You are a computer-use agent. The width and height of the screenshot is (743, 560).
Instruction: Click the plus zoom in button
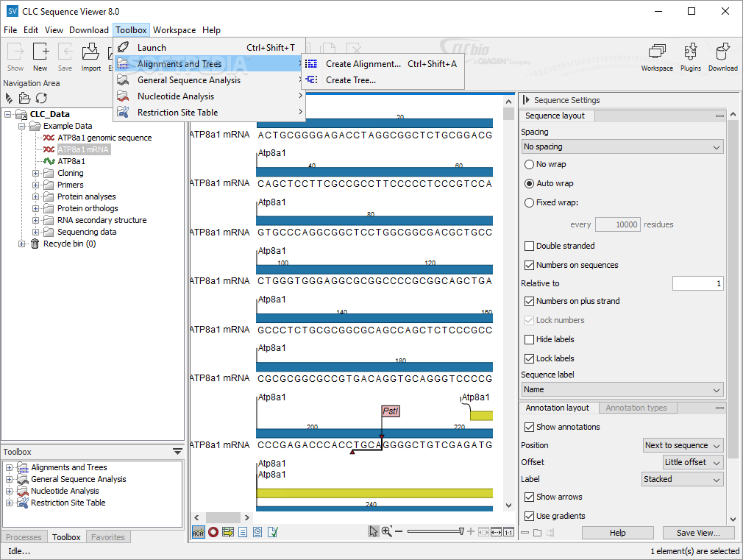pyautogui.click(x=471, y=531)
